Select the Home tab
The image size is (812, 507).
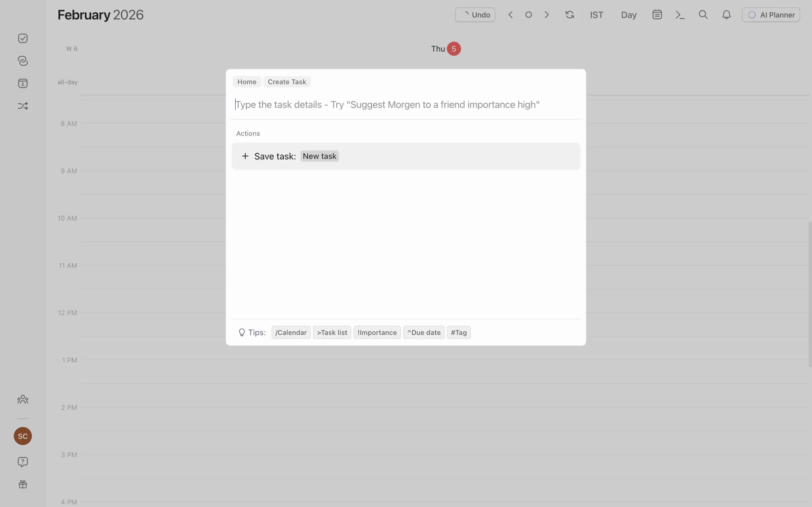(x=247, y=81)
